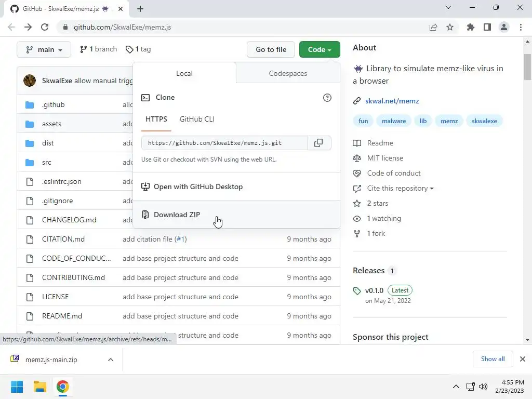Open the Windows Start menu
This screenshot has height=399, width=532.
(17, 387)
